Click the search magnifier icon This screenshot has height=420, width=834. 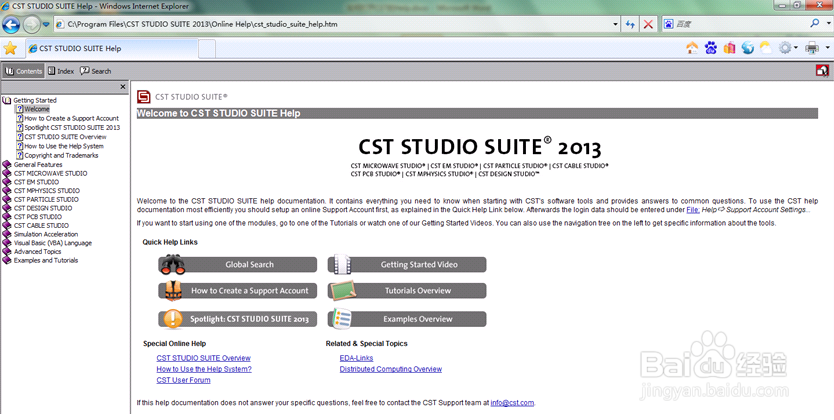click(x=815, y=23)
